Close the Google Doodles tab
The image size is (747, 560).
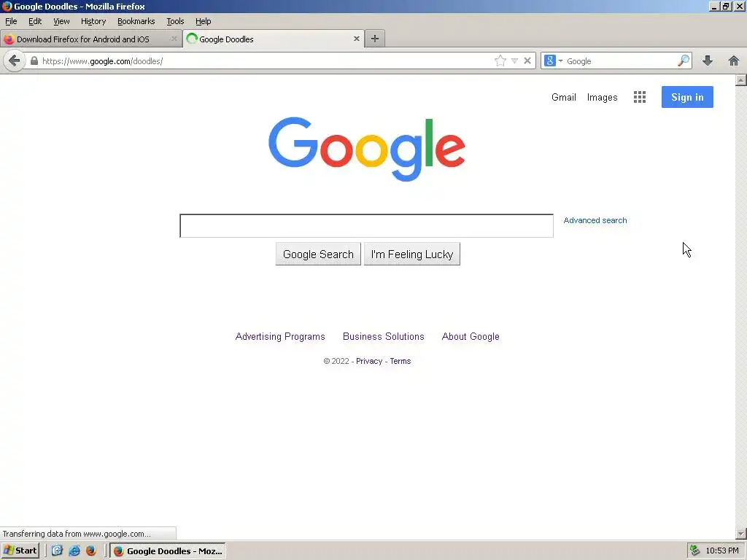tap(356, 39)
